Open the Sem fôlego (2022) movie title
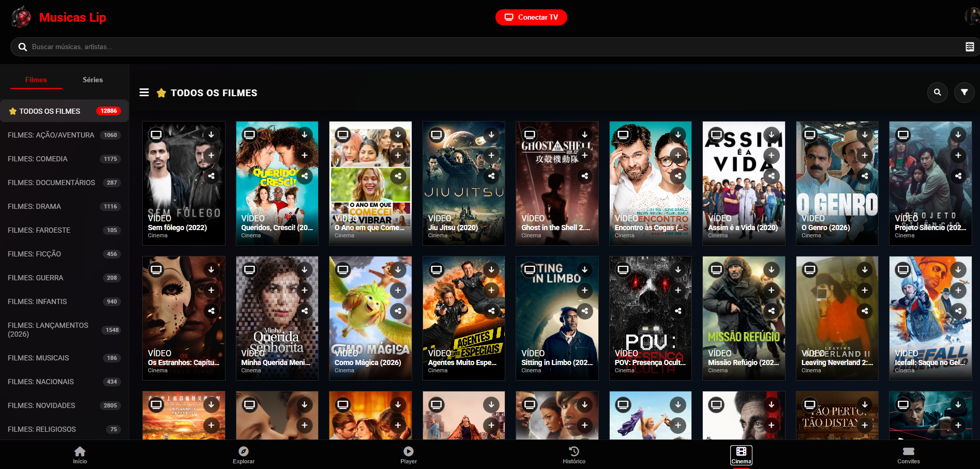The height and width of the screenshot is (469, 980). tap(177, 228)
